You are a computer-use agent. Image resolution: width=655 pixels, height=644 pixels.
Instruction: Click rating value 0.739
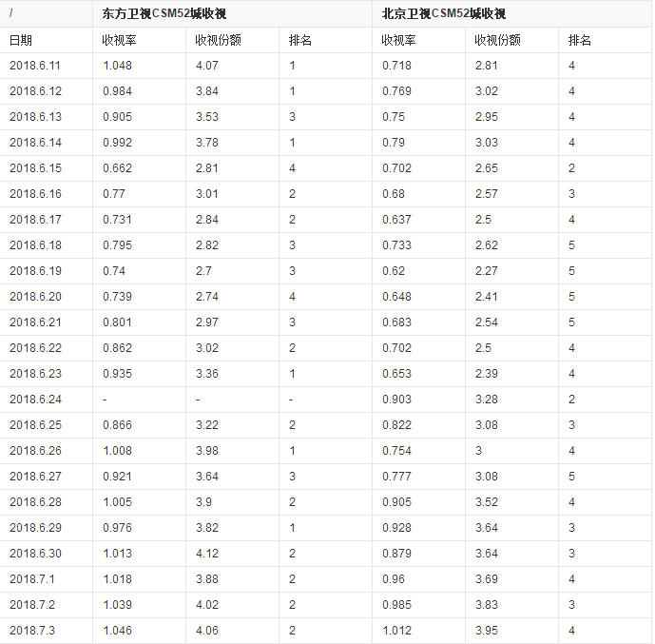[x=117, y=297]
